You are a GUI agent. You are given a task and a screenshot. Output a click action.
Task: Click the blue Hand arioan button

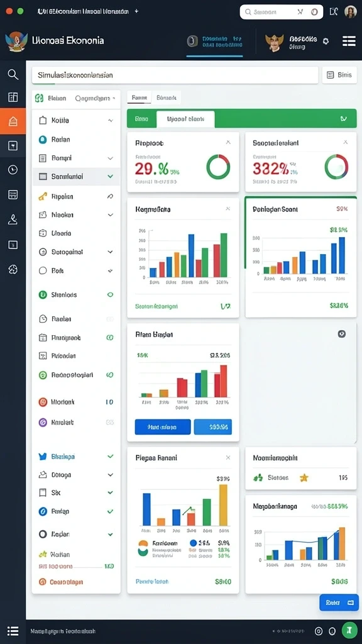(163, 427)
